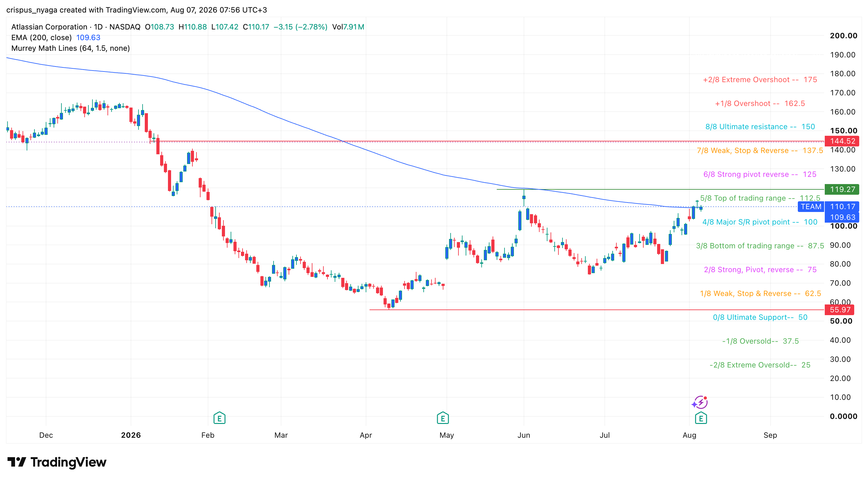Click the 144.52 red price label
Screen dimensions: 868x481
click(842, 141)
